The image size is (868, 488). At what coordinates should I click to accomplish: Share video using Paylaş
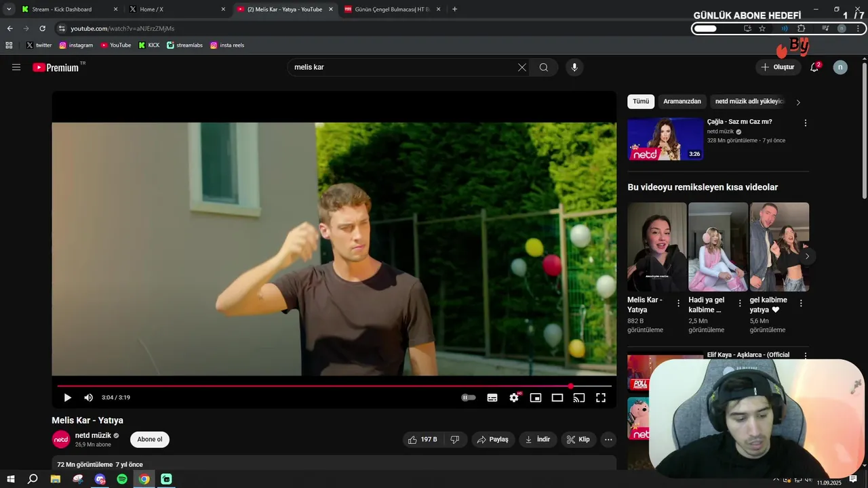tap(493, 439)
